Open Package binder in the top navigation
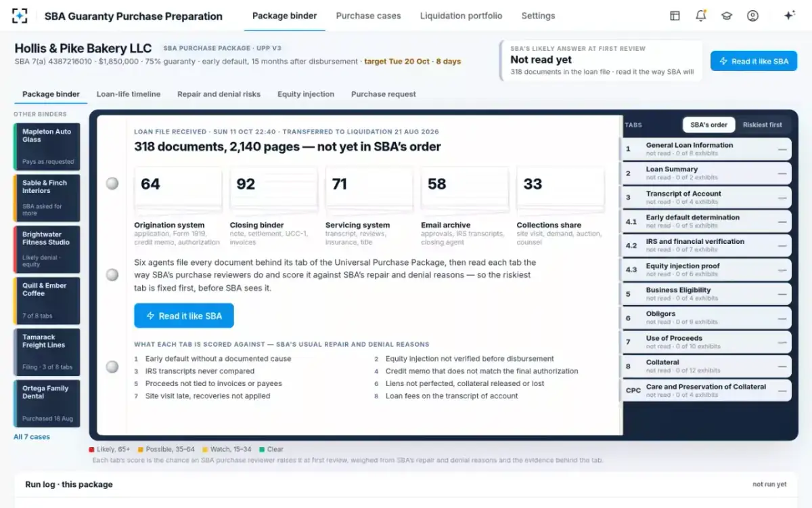 pyautogui.click(x=284, y=16)
